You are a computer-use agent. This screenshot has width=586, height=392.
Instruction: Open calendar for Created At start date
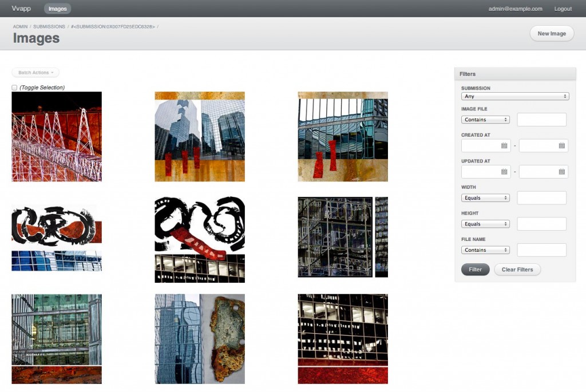point(504,146)
